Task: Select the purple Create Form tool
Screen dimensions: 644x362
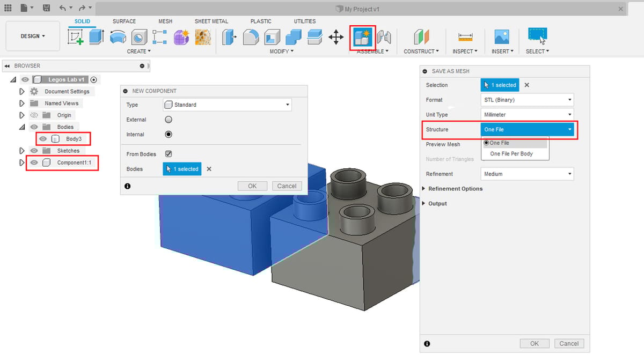Action: [x=181, y=37]
